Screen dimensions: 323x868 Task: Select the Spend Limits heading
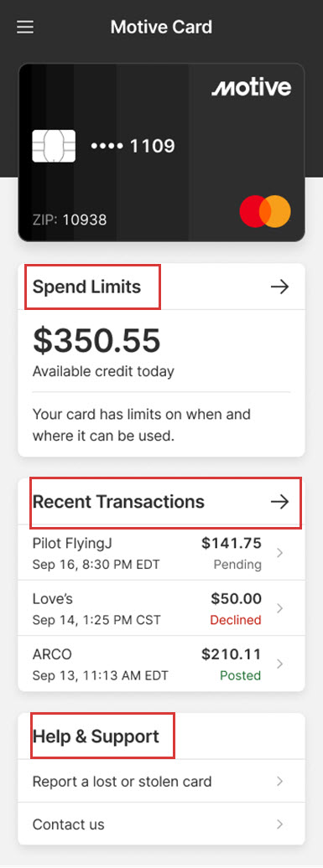click(87, 287)
